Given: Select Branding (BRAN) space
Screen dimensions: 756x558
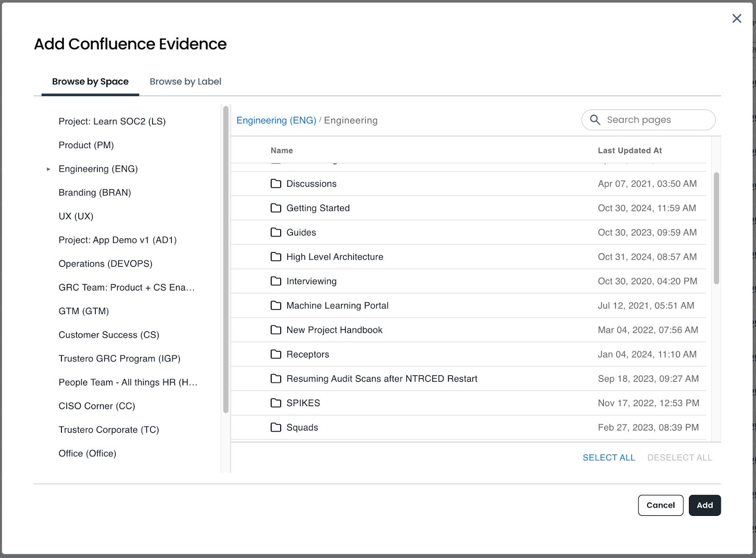Looking at the screenshot, I should pyautogui.click(x=95, y=192).
